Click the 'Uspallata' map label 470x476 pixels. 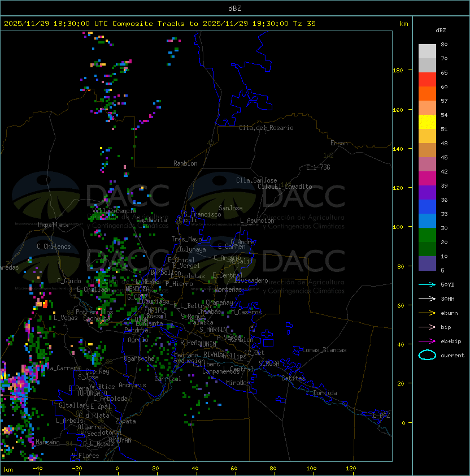pos(53,225)
